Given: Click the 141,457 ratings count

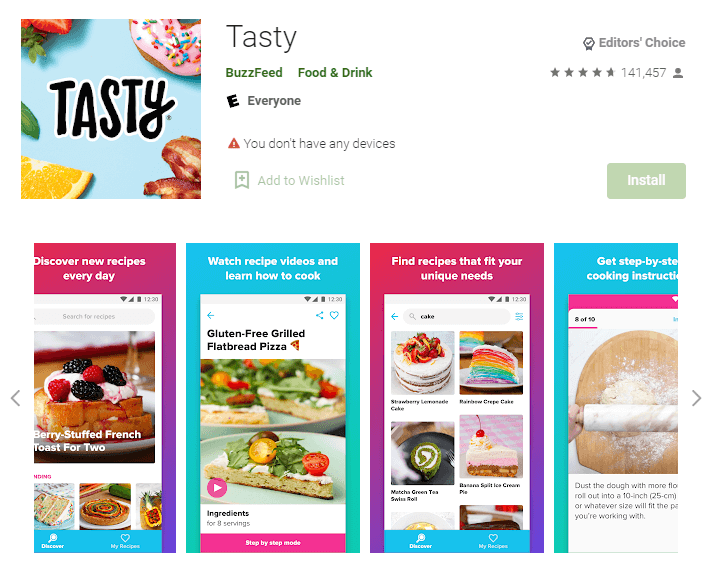Looking at the screenshot, I should pyautogui.click(x=643, y=73).
